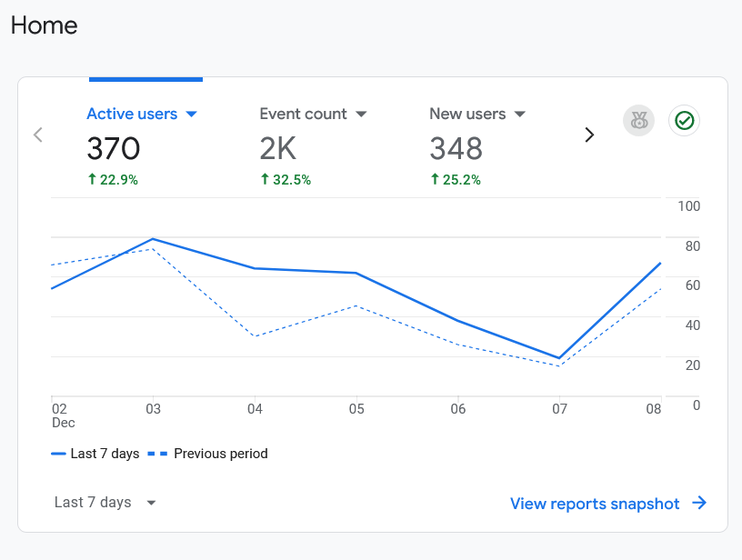Click the green up arrow beside 22.9%

[x=92, y=180]
